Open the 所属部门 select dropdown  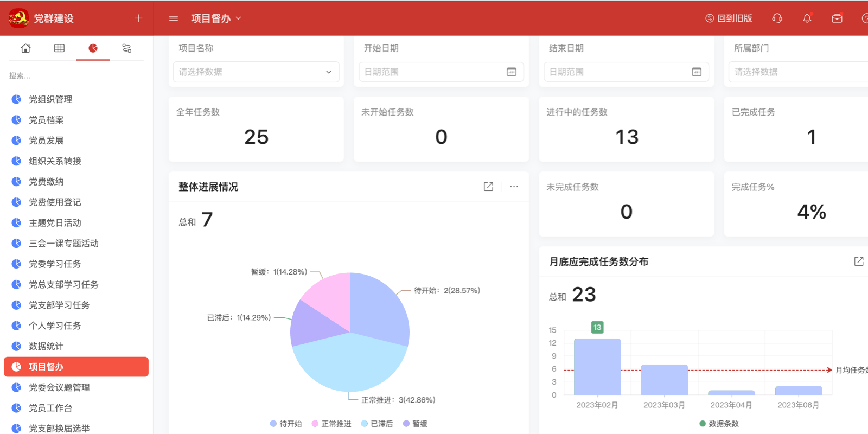coord(797,72)
